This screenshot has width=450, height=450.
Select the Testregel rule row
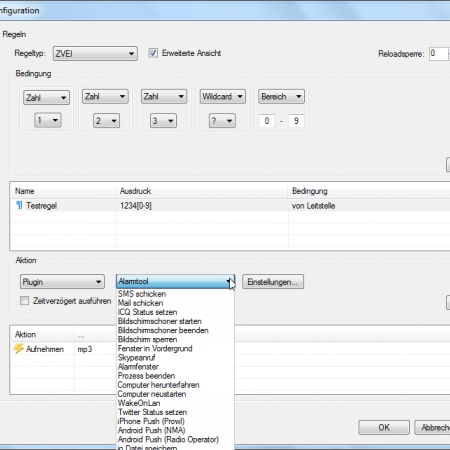230,206
